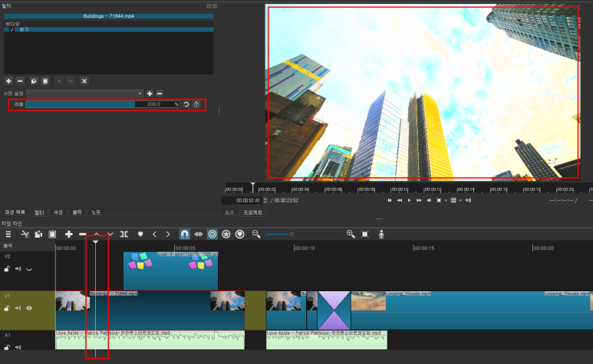Select the Looping_Clouds.mp4 clip
Screen dimensions: 593x364
[472, 310]
